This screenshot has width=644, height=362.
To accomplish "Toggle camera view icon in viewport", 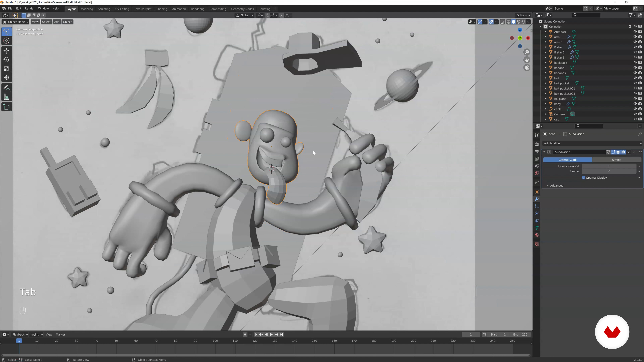I will click(x=527, y=68).
